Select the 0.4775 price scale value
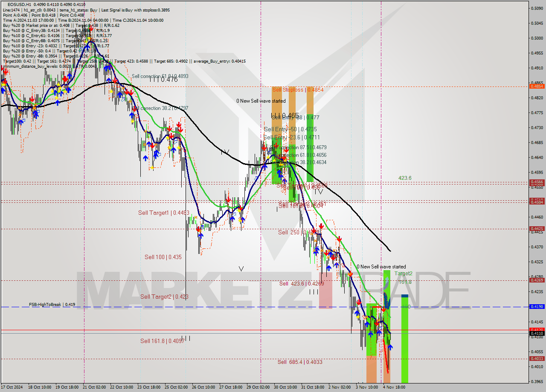Image resolution: width=546 pixels, height=392 pixels. (x=537, y=113)
